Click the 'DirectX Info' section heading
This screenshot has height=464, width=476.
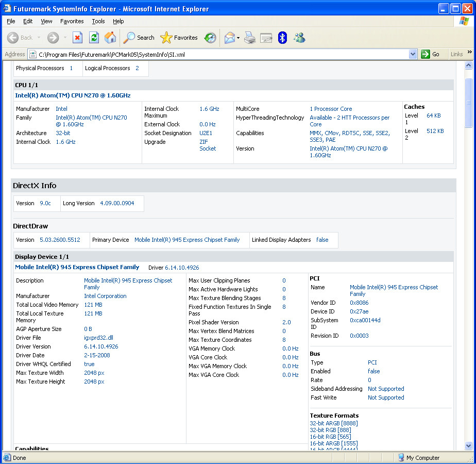(x=35, y=186)
